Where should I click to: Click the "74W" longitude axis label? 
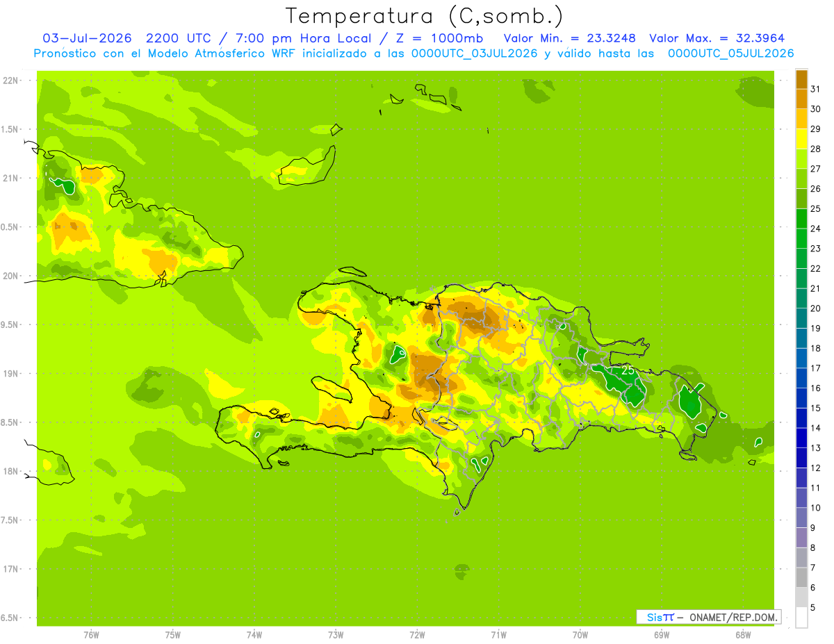click(254, 635)
